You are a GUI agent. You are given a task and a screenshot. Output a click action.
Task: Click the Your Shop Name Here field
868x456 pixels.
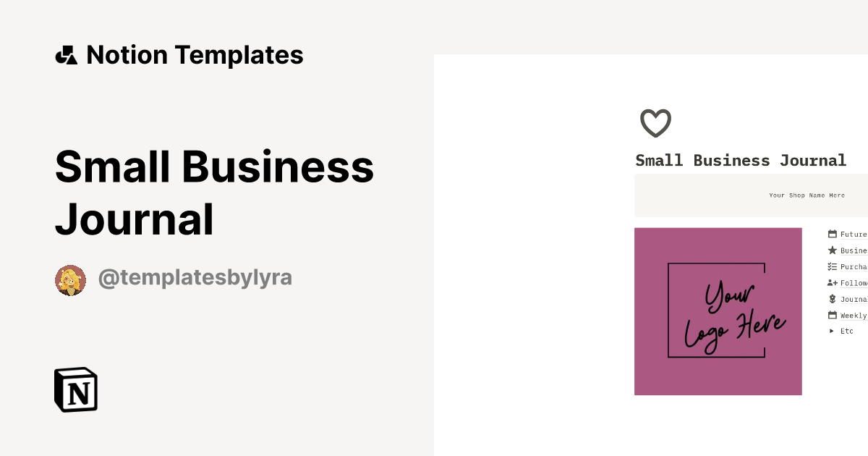[x=807, y=195]
